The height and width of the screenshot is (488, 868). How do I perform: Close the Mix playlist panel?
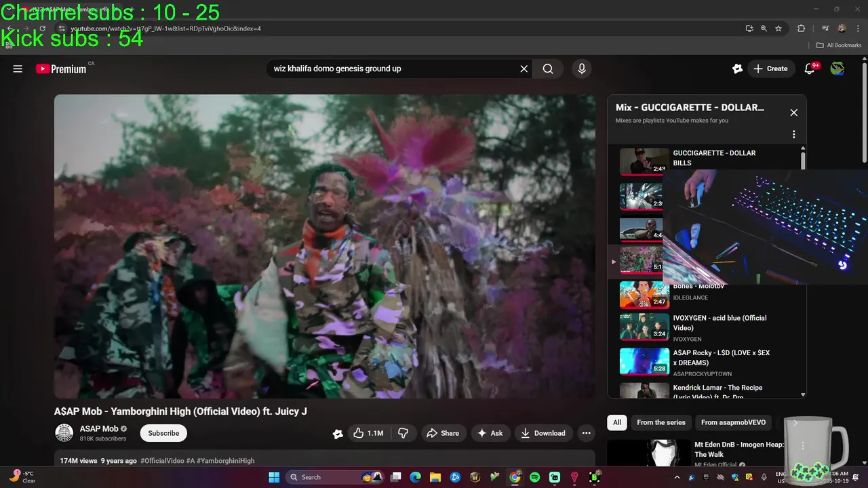pos(793,113)
